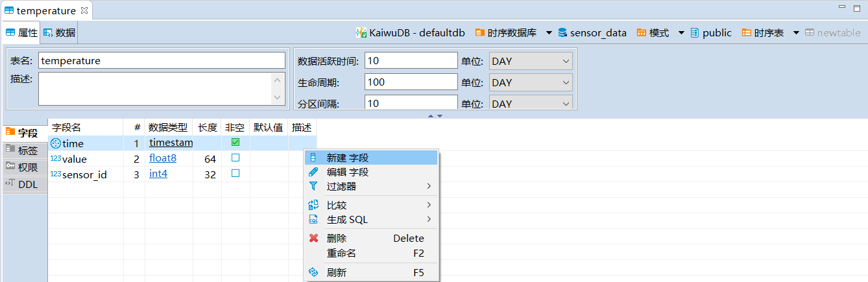This screenshot has width=868, height=282.
Task: Uncheck the not-null checkbox for time field
Action: [235, 143]
